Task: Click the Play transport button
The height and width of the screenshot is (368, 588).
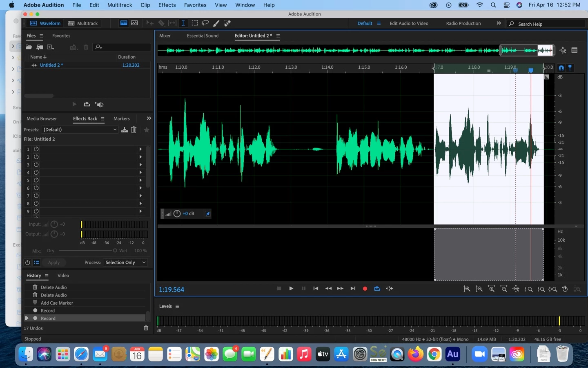Action: (291, 289)
